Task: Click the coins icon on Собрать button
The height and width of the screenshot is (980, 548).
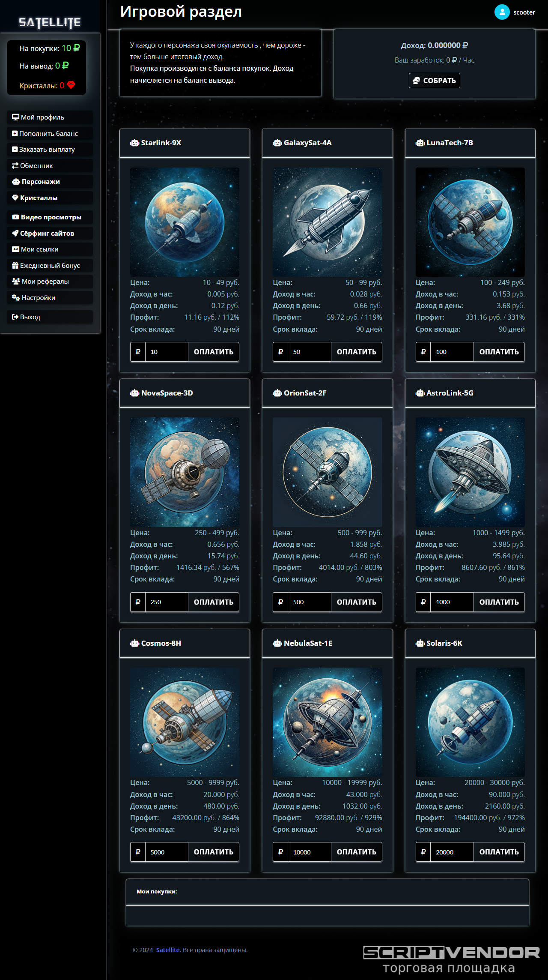Action: pyautogui.click(x=416, y=81)
